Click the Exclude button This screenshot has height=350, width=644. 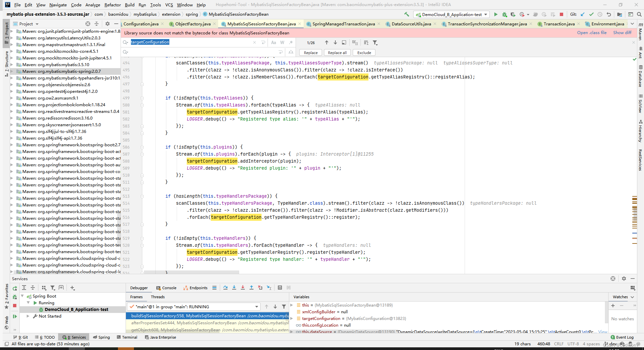pyautogui.click(x=364, y=52)
